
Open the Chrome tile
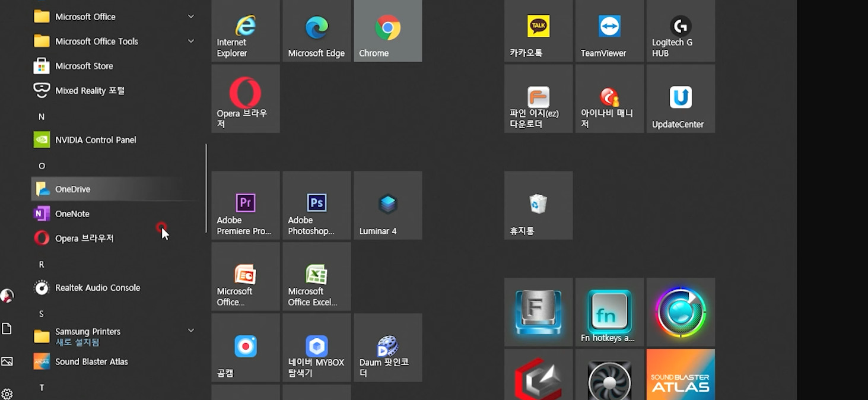tap(388, 30)
